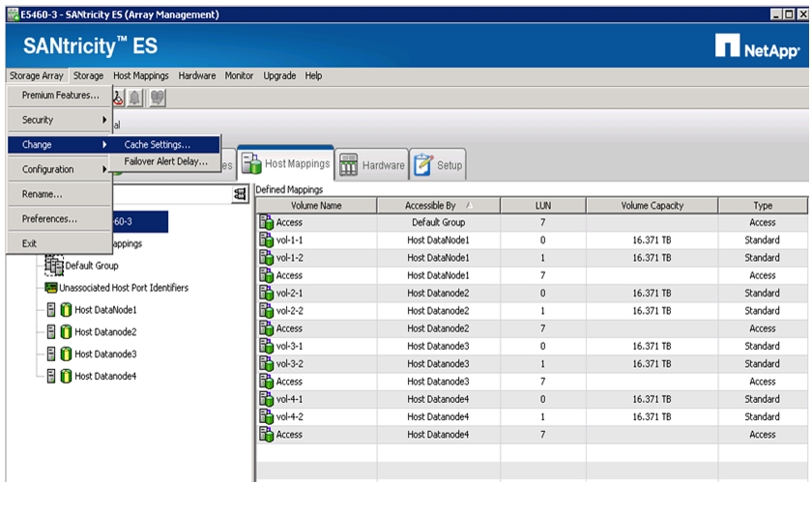Screen dimensions: 812x511
Task: Select Host Datanode2 in the tree
Action: click(x=105, y=332)
